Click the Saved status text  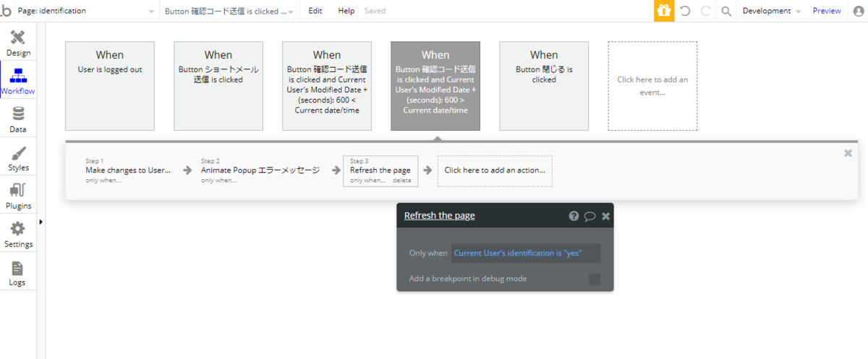pyautogui.click(x=375, y=11)
